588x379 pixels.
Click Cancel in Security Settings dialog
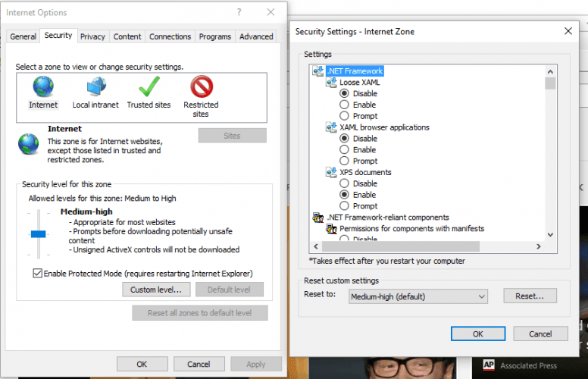coord(540,334)
